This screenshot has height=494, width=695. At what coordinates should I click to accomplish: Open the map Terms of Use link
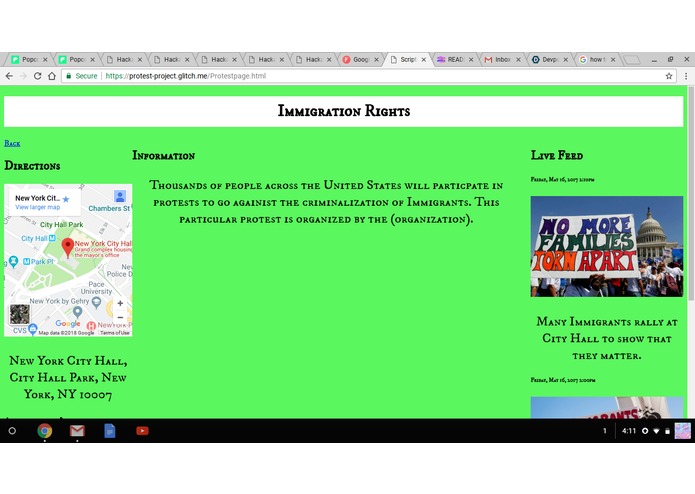pos(114,333)
